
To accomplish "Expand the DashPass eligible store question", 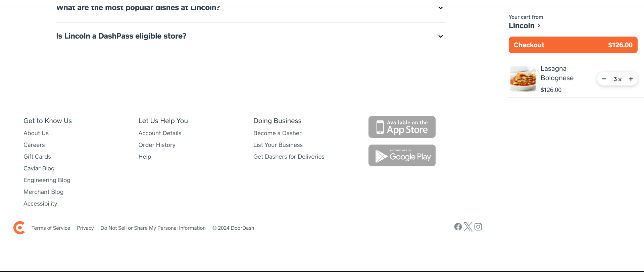I will click(x=440, y=36).
